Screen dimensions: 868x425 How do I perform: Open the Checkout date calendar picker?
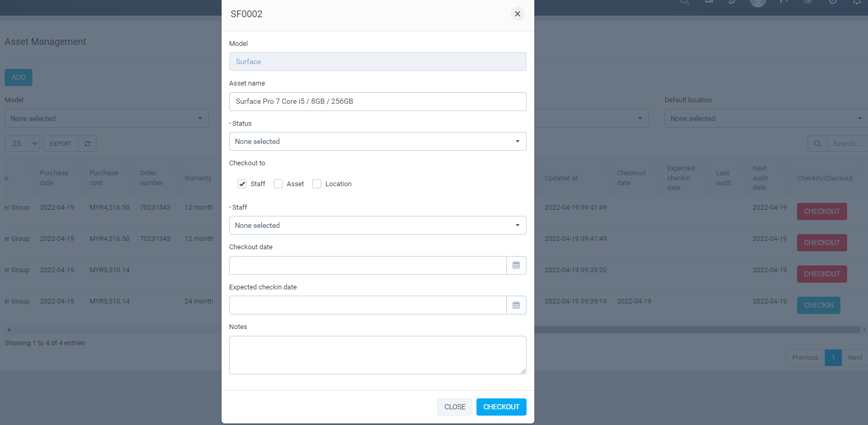pyautogui.click(x=516, y=265)
